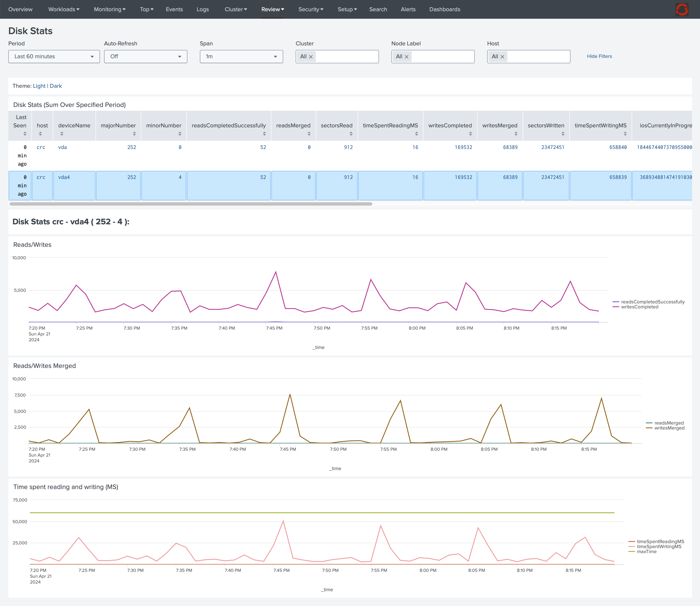The image size is (700, 606).
Task: Click the vda device name cell
Action: click(x=63, y=147)
